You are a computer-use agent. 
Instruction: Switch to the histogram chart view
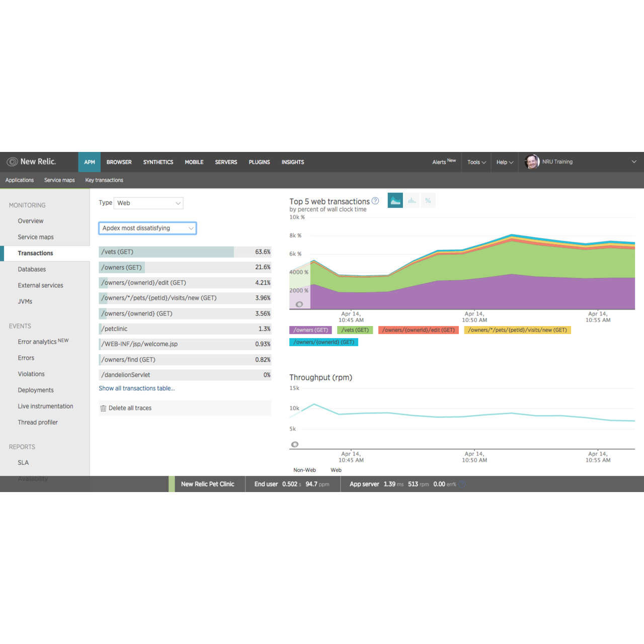click(412, 200)
